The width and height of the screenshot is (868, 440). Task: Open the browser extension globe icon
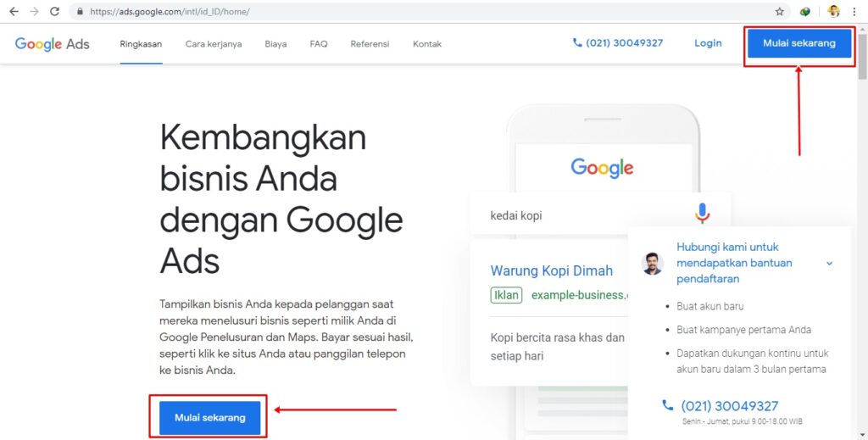coord(805,12)
